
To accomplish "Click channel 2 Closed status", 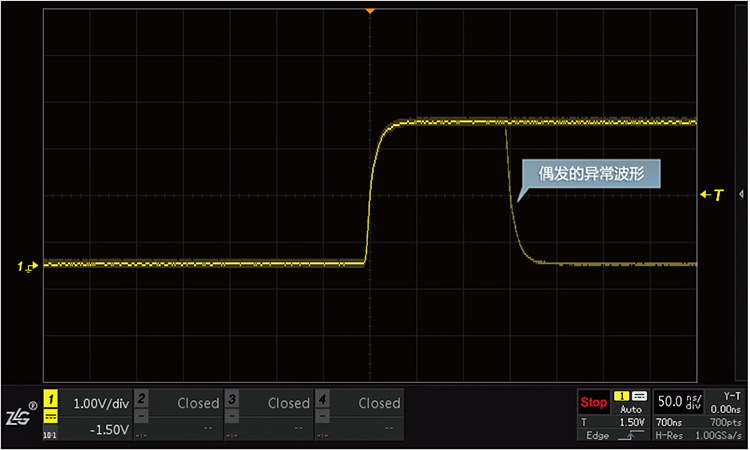I will tap(198, 403).
